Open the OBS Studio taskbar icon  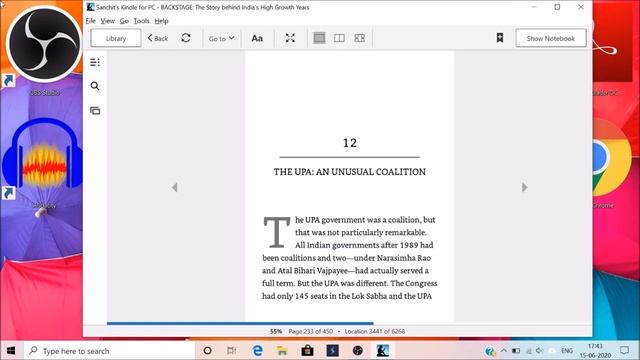click(x=358, y=351)
